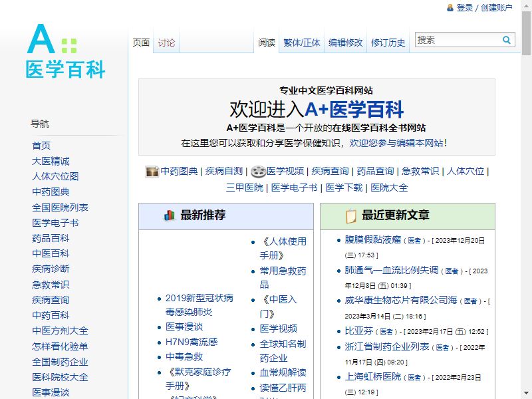Open 大医精诚 in the sidebar
This screenshot has width=532, height=399.
(51, 161)
